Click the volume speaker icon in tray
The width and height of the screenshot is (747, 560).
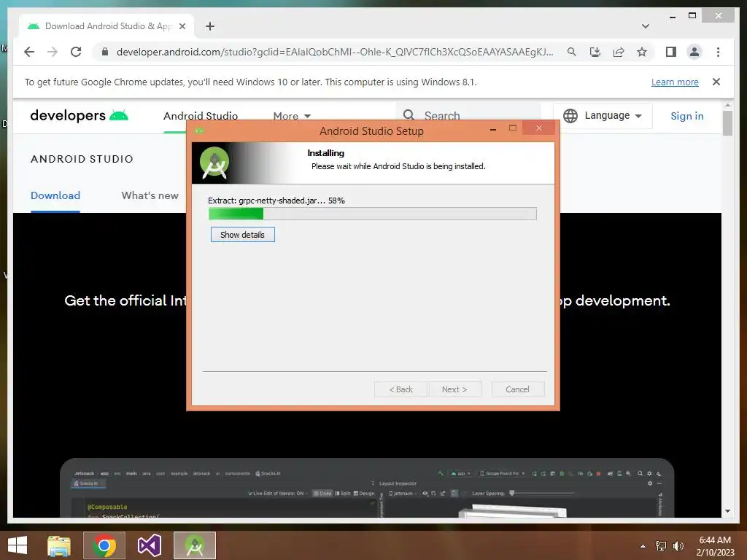point(678,546)
